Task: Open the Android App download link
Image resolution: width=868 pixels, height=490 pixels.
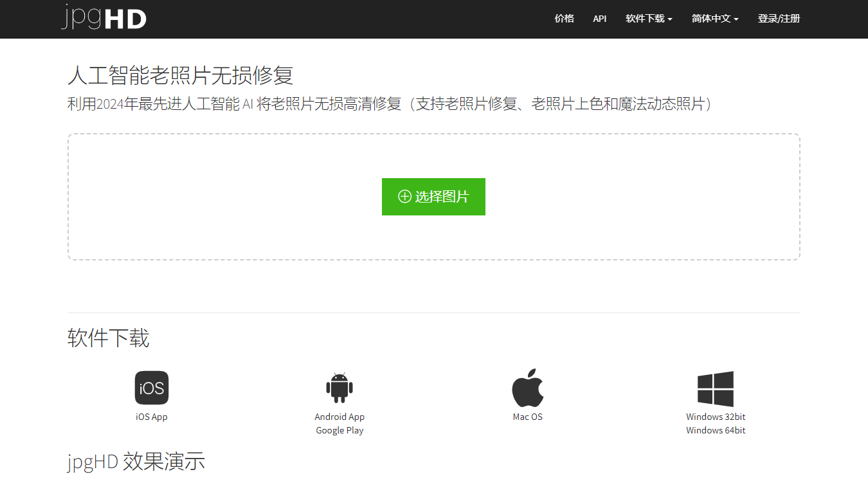Action: click(x=339, y=417)
